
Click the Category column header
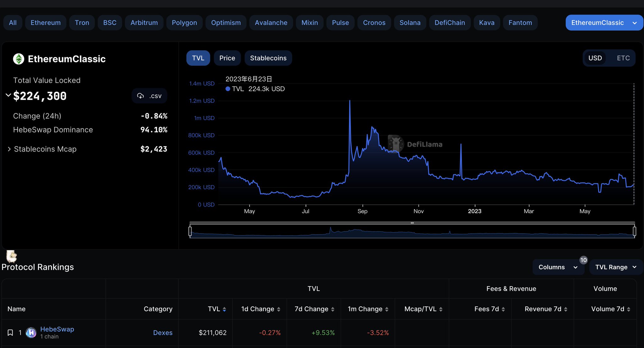(158, 309)
